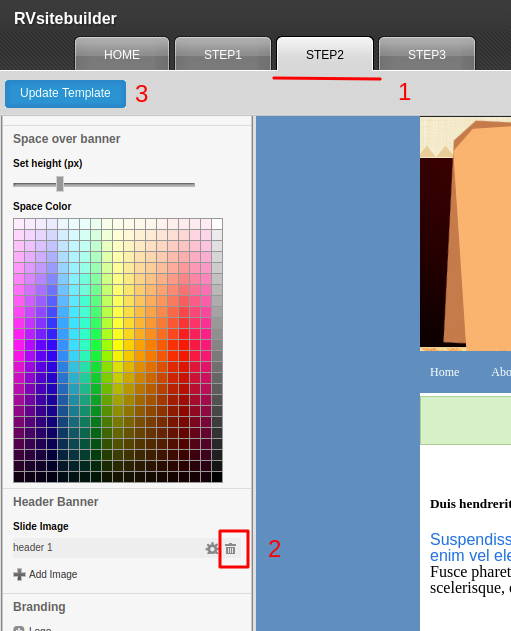Click the Set height slider handle

[x=60, y=184]
